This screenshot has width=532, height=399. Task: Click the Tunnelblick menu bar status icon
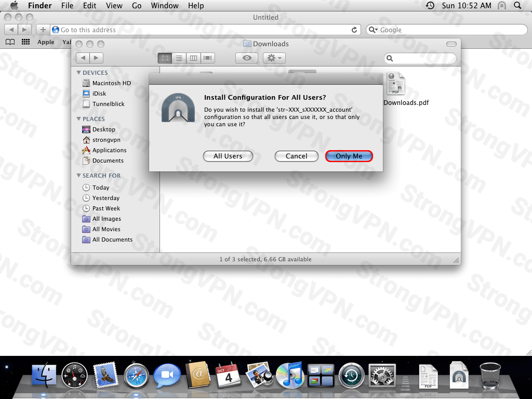(x=501, y=5)
